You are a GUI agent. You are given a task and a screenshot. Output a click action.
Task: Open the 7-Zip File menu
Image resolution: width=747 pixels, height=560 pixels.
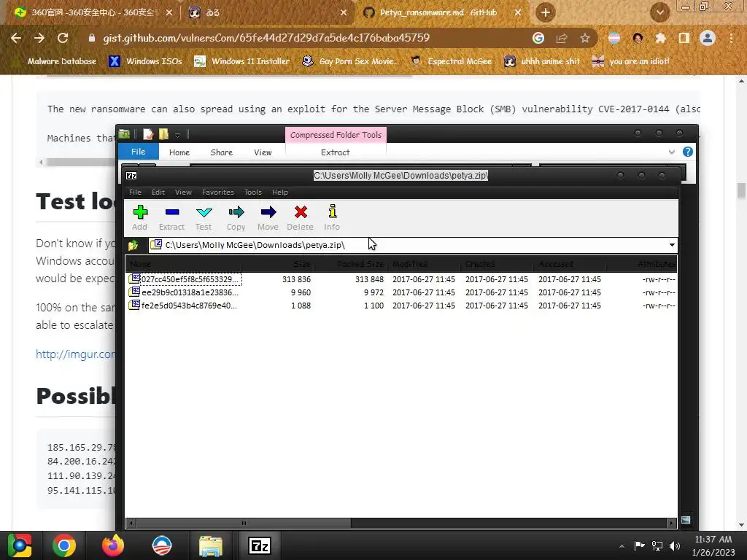pos(135,192)
